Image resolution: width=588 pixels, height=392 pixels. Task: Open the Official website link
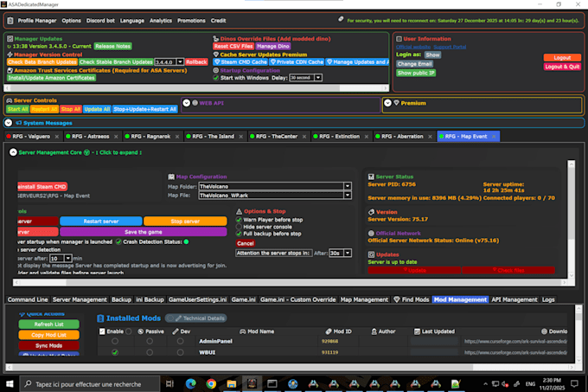pos(413,47)
